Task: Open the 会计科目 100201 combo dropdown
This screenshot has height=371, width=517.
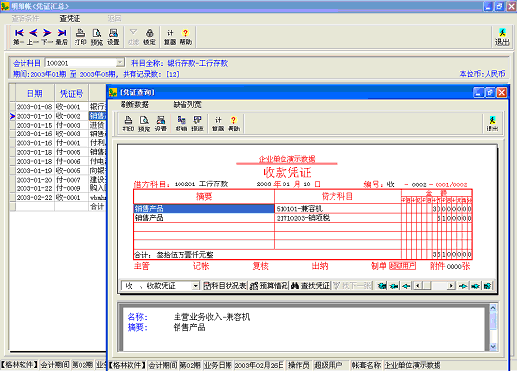Action: (x=120, y=63)
